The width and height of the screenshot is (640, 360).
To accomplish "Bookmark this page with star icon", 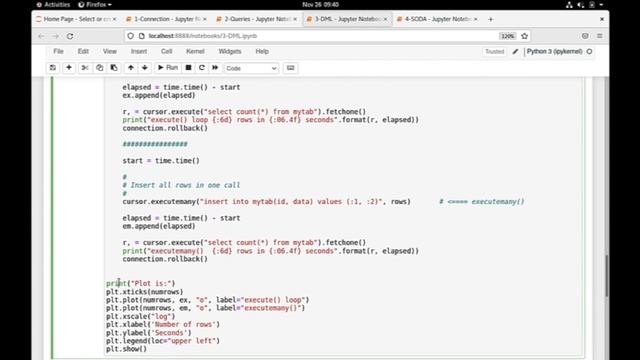I will tap(525, 36).
